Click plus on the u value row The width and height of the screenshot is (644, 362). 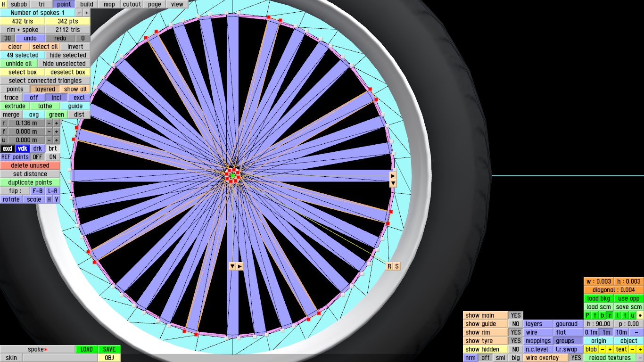click(x=57, y=140)
